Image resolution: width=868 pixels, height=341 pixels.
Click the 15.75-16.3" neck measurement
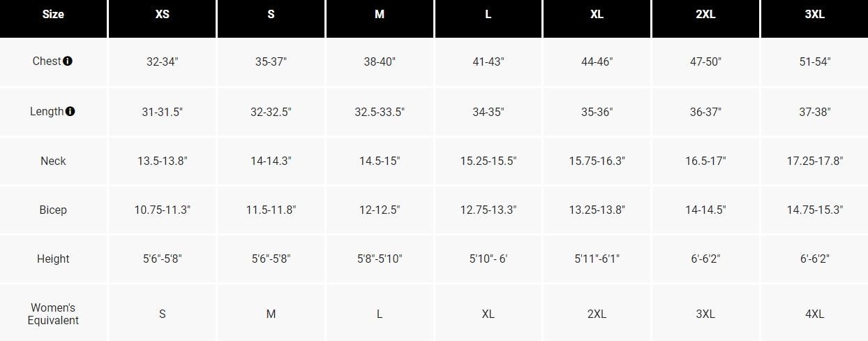(x=597, y=161)
